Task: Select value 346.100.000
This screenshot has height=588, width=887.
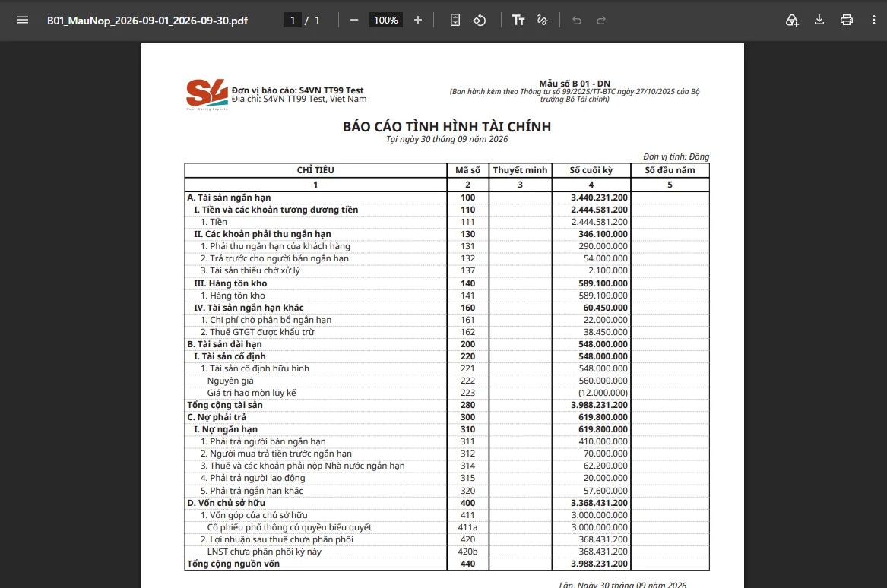Action: pos(603,234)
